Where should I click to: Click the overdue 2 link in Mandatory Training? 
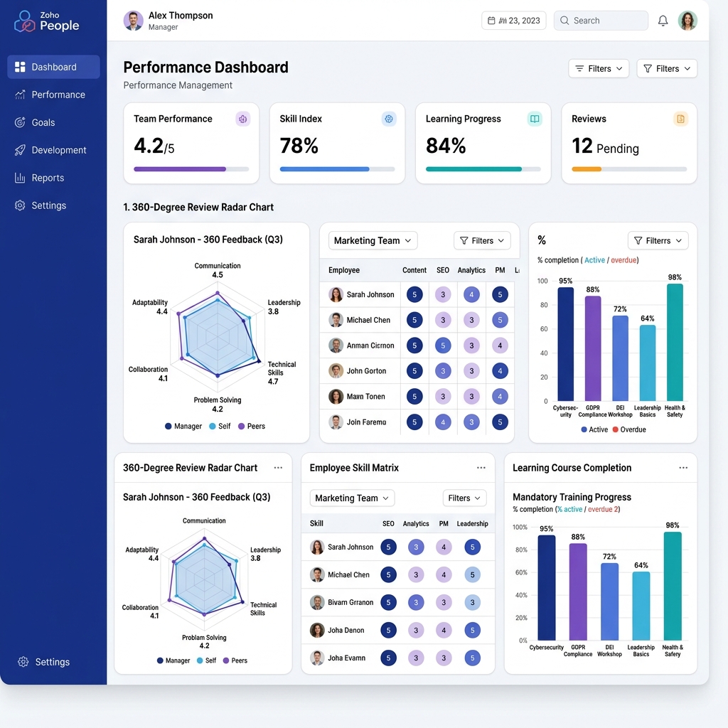coord(603,509)
